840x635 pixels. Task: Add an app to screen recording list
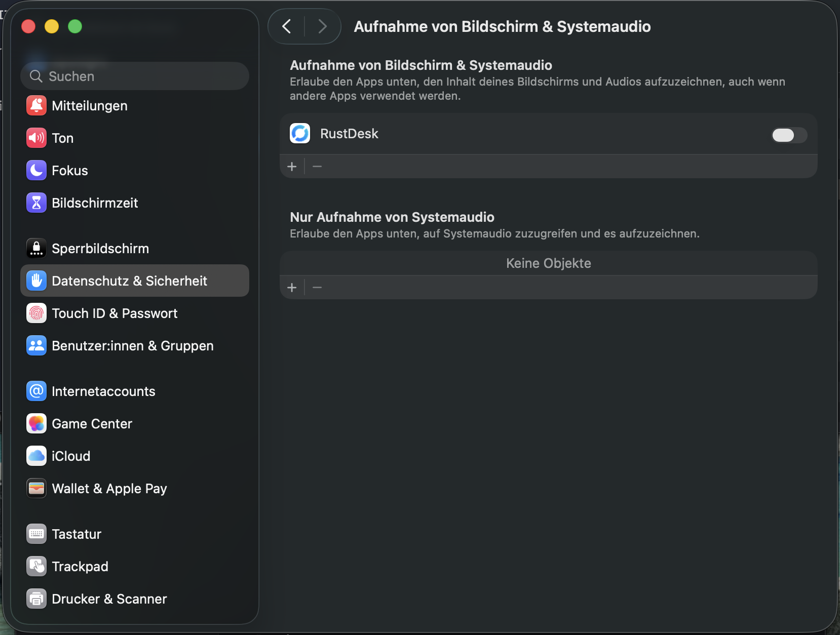pos(292,166)
